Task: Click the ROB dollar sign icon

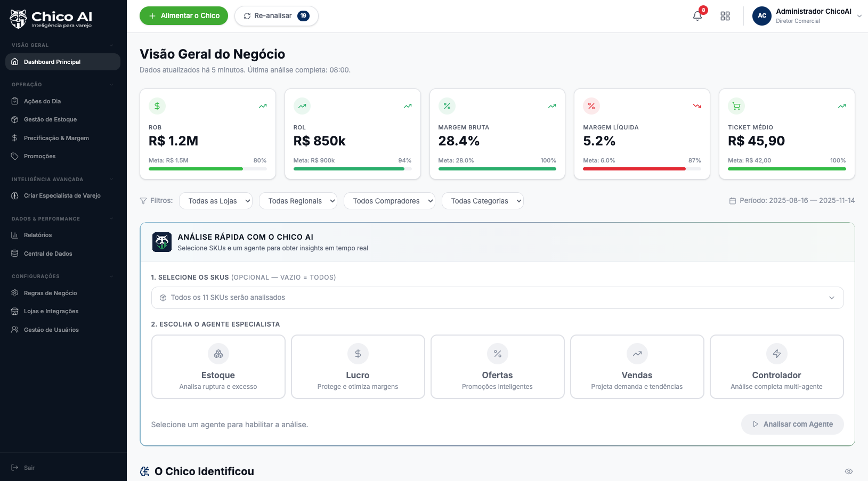Action: [157, 106]
